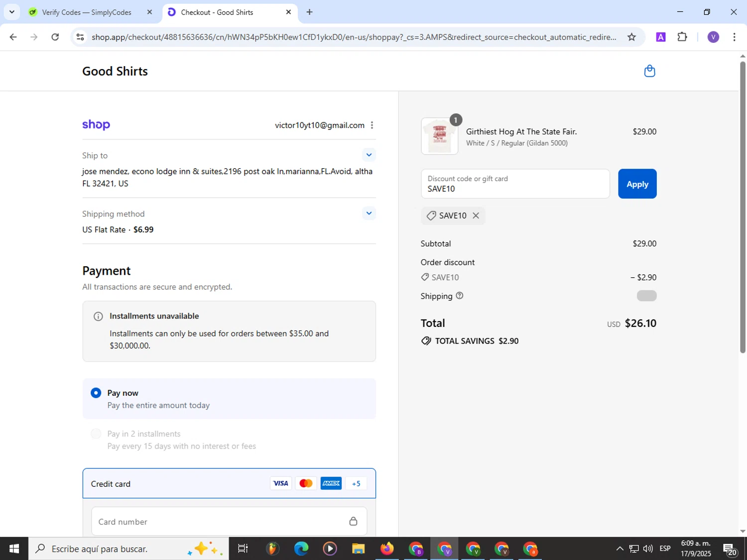Close the Verify Codes tab
Screen dimensions: 747x560
149,12
